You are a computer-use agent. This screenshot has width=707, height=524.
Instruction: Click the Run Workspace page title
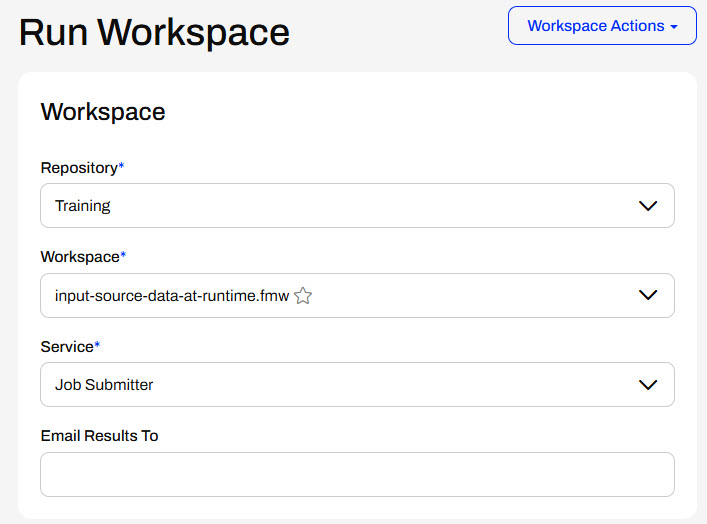(154, 33)
